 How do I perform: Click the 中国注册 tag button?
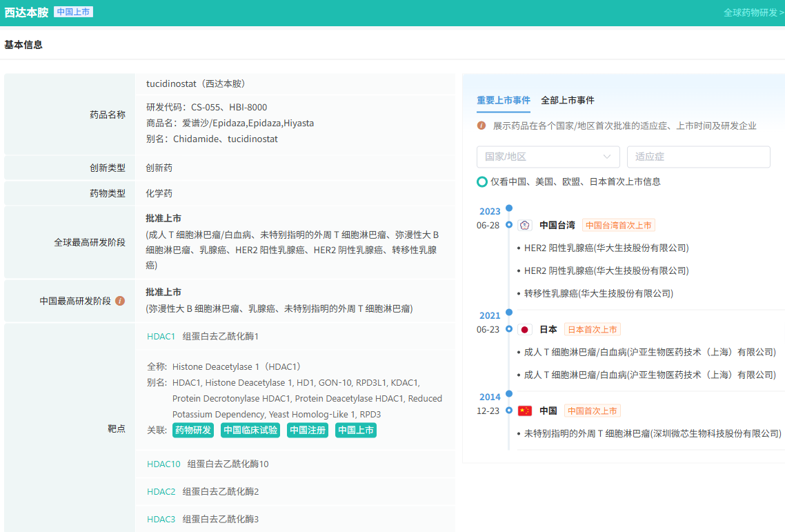coord(307,430)
